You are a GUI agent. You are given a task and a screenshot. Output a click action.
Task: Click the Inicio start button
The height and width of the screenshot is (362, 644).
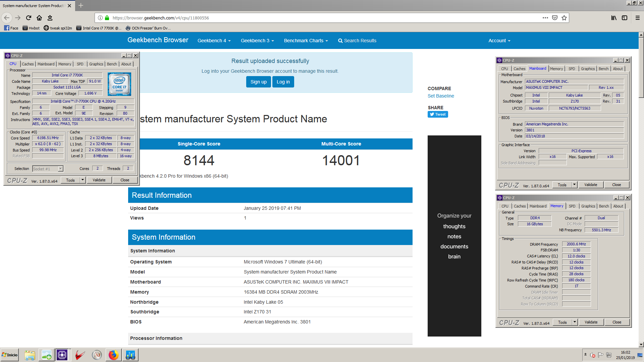click(10, 355)
